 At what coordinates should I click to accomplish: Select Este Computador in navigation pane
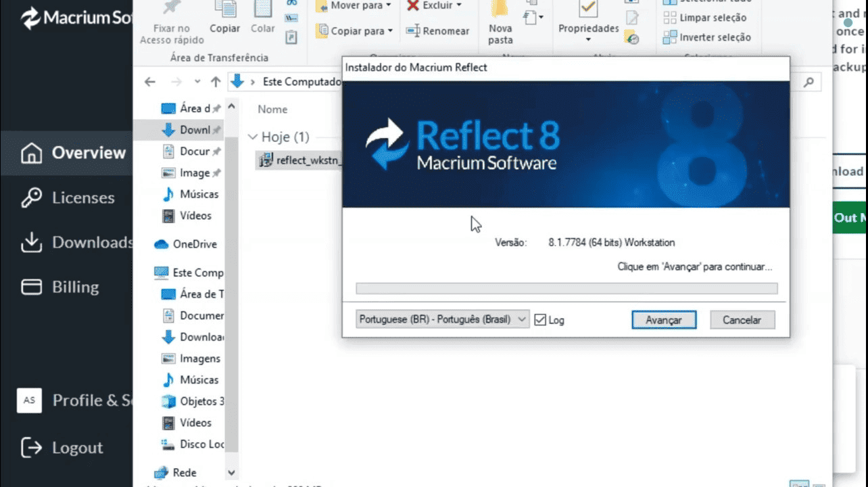[189, 273]
